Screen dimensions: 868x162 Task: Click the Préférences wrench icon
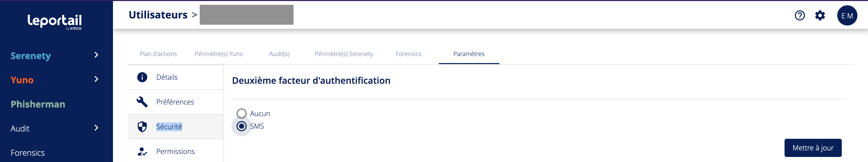coord(142,102)
